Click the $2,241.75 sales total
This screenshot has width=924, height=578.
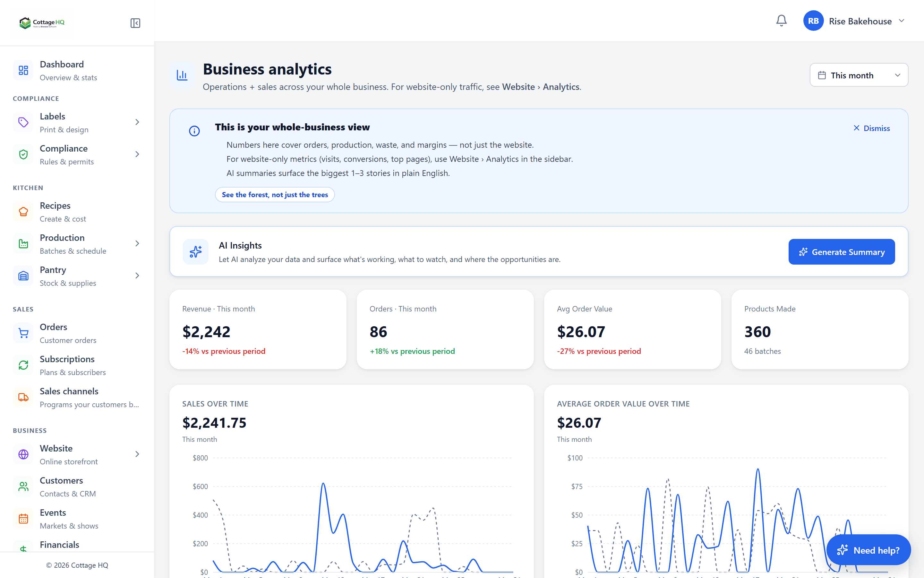coord(214,423)
